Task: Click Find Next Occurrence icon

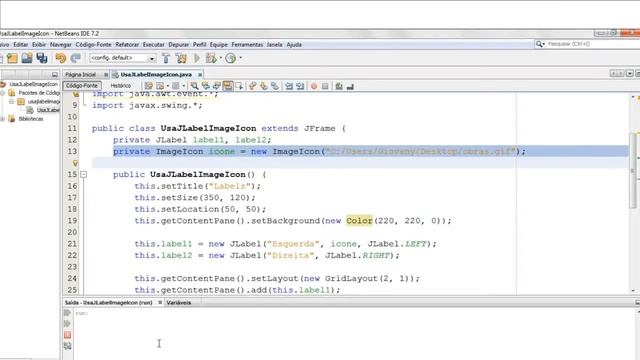Action: click(x=217, y=86)
